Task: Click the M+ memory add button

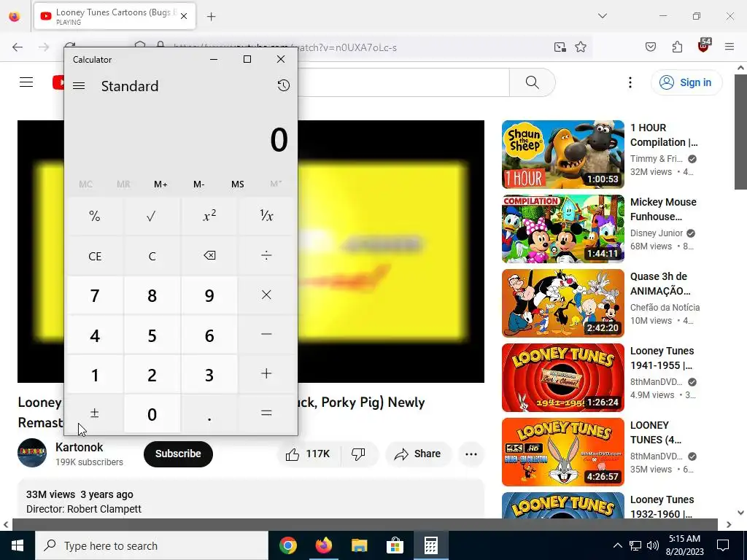Action: tap(160, 184)
